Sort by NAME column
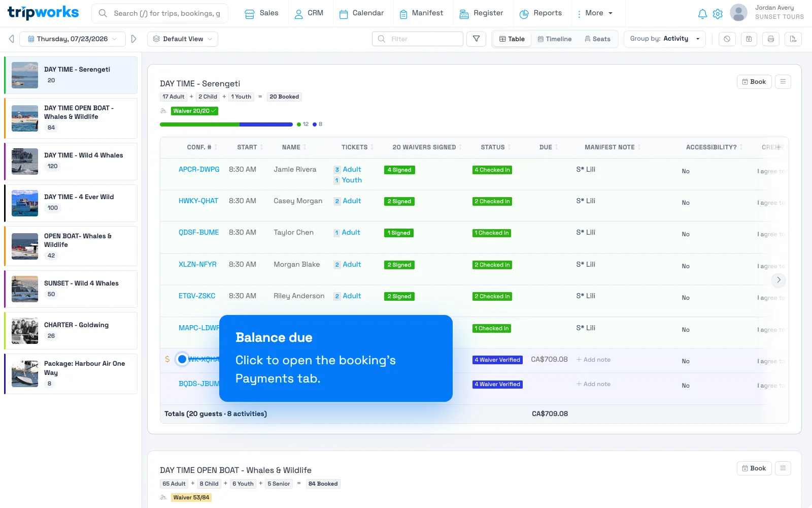Screen dimensions: 812x508 (294, 147)
